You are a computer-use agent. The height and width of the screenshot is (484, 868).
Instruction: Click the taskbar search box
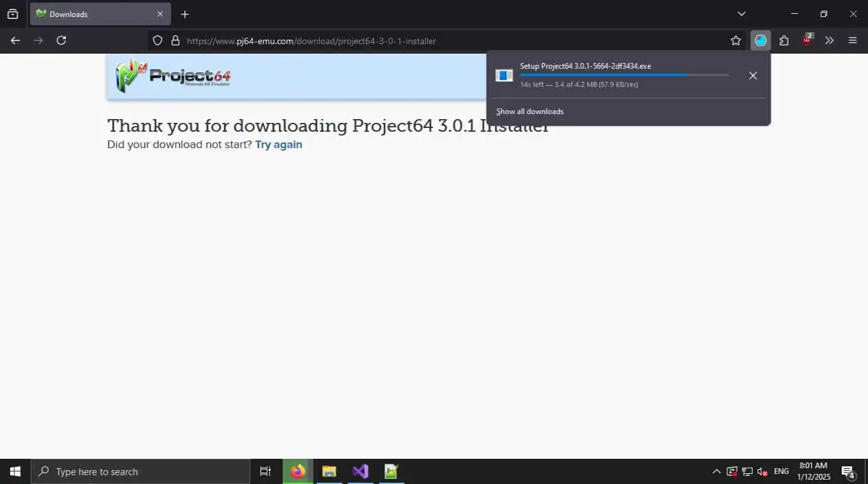tap(140, 471)
